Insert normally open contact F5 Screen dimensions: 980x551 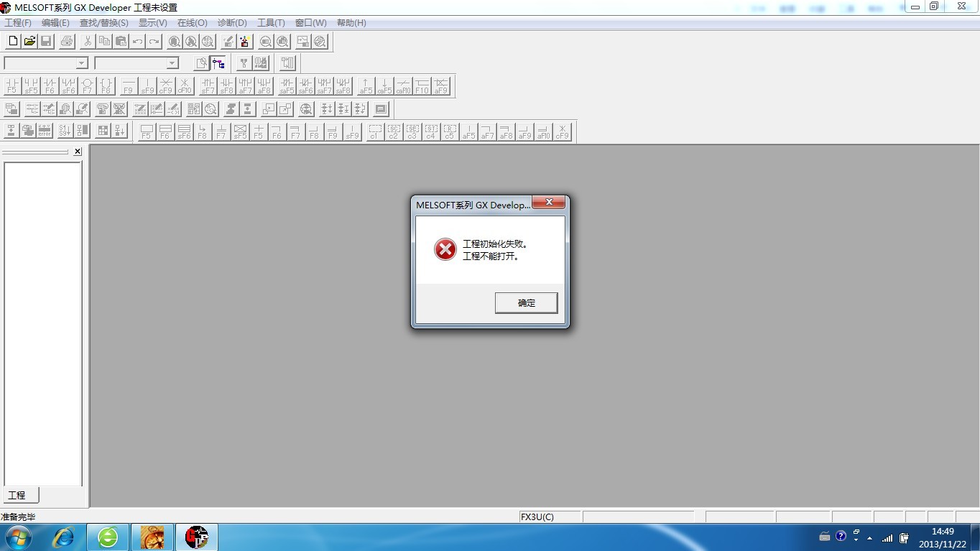12,87
